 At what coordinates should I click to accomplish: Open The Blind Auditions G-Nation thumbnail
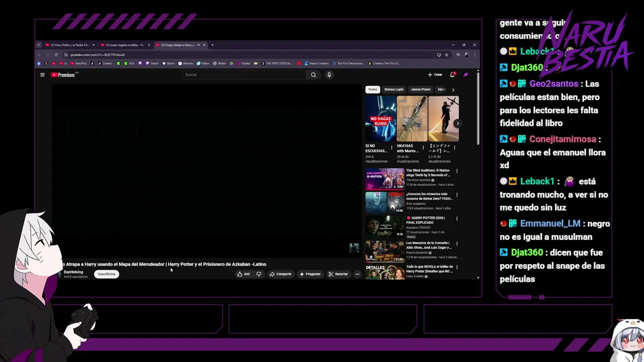385,179
